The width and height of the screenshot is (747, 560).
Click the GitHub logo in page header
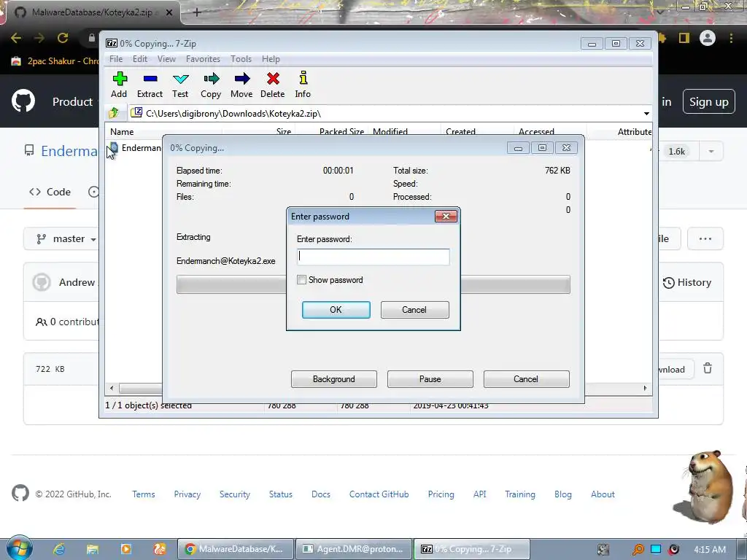tap(23, 101)
